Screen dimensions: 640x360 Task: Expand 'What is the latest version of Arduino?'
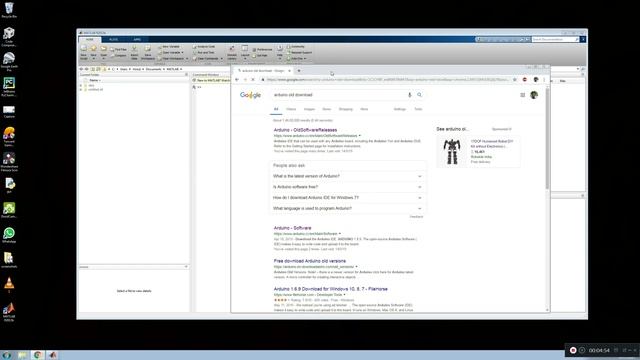(x=347, y=176)
